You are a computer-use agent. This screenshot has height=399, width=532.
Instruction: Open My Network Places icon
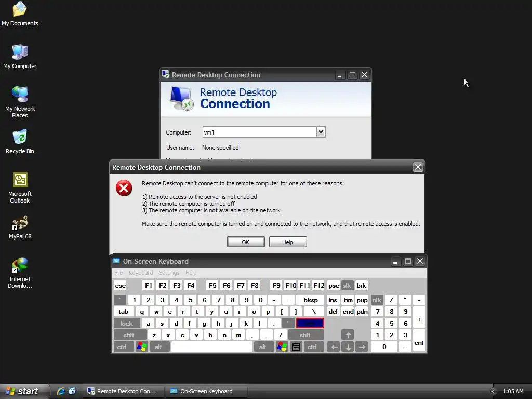pos(20,102)
